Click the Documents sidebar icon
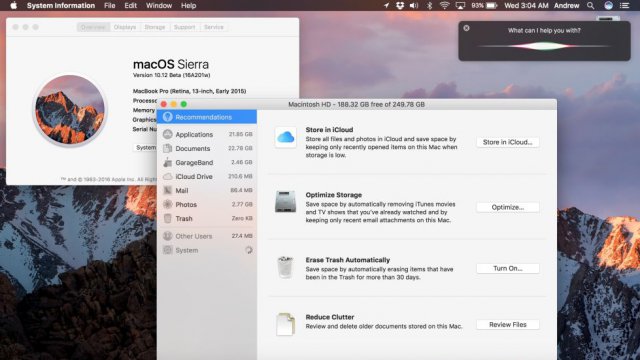Screen dimensions: 640x360 pos(167,148)
